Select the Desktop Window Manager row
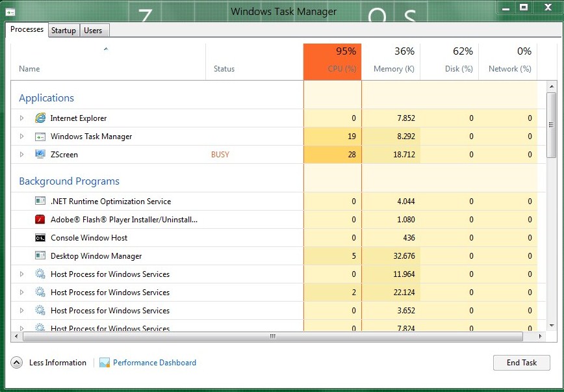The height and width of the screenshot is (392, 564). tap(278, 256)
